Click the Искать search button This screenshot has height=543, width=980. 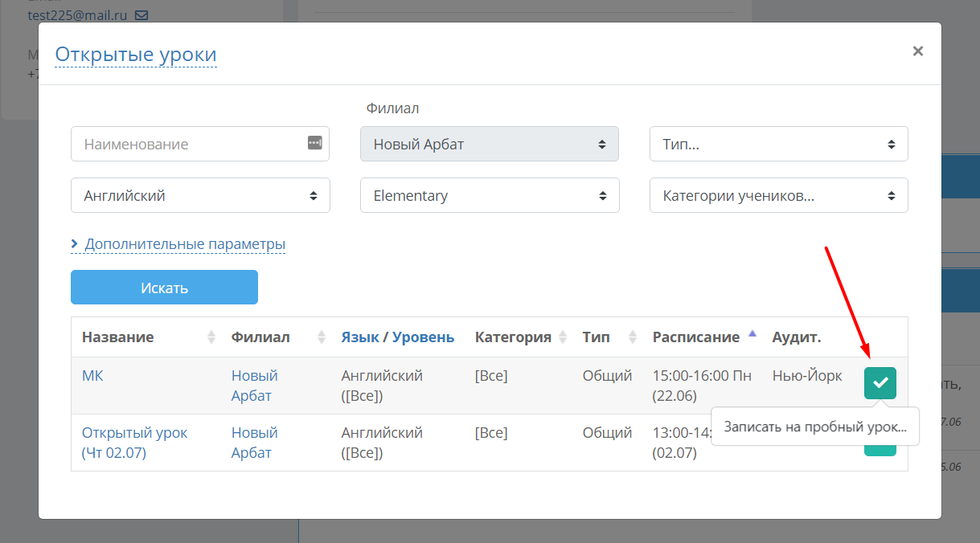164,287
